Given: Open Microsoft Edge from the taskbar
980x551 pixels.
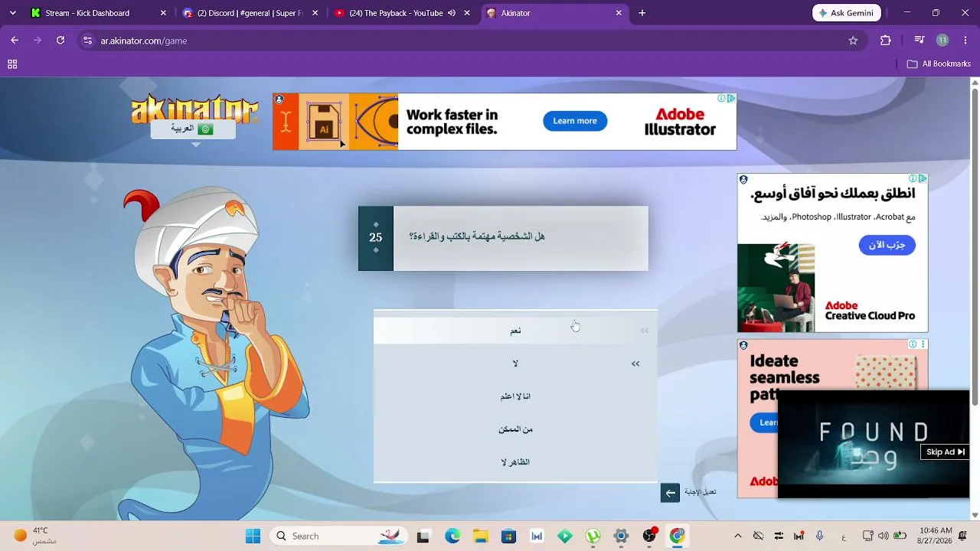Looking at the screenshot, I should click(452, 536).
